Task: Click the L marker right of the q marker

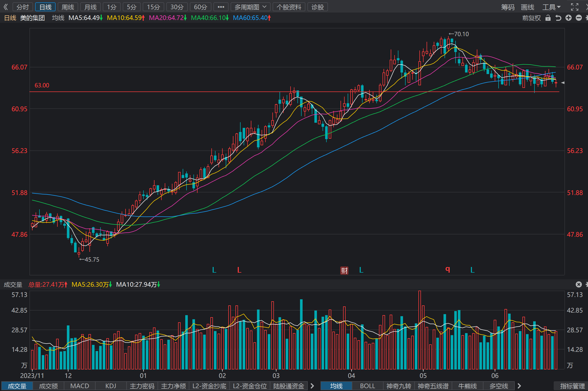Action: [472, 270]
